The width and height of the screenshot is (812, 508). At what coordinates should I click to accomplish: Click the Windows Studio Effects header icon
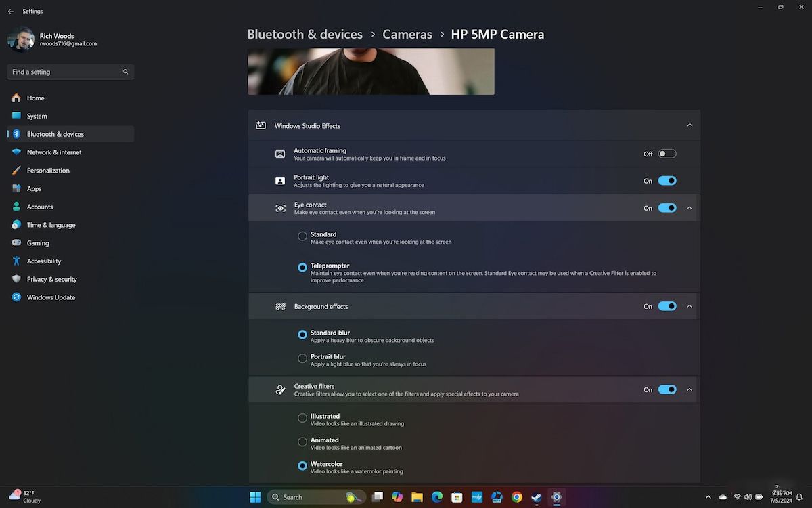click(x=261, y=125)
